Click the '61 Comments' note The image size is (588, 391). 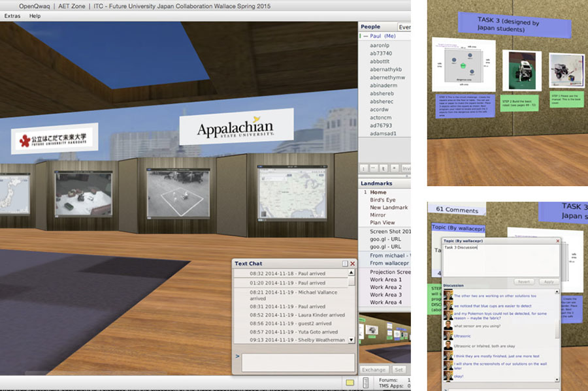tap(457, 210)
